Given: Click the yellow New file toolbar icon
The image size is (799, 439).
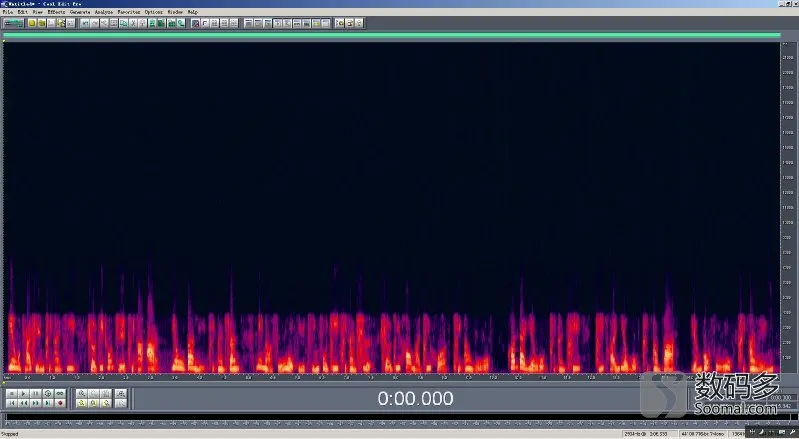Looking at the screenshot, I should tap(32, 23).
